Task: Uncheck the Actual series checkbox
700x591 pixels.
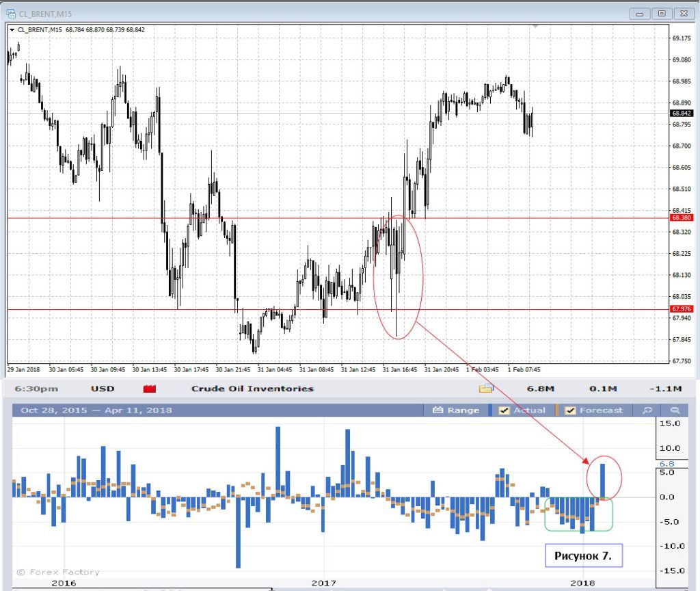Action: [x=504, y=410]
